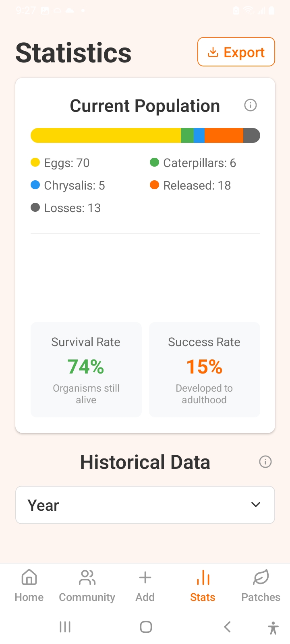Image resolution: width=290 pixels, height=644 pixels.
Task: Click the blue Chrysalis legend dot
Action: [35, 185]
